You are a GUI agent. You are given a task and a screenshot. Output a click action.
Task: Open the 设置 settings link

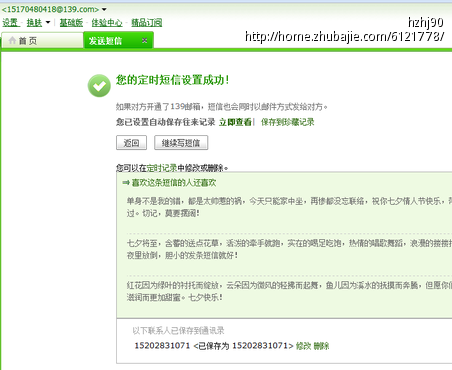[x=10, y=23]
